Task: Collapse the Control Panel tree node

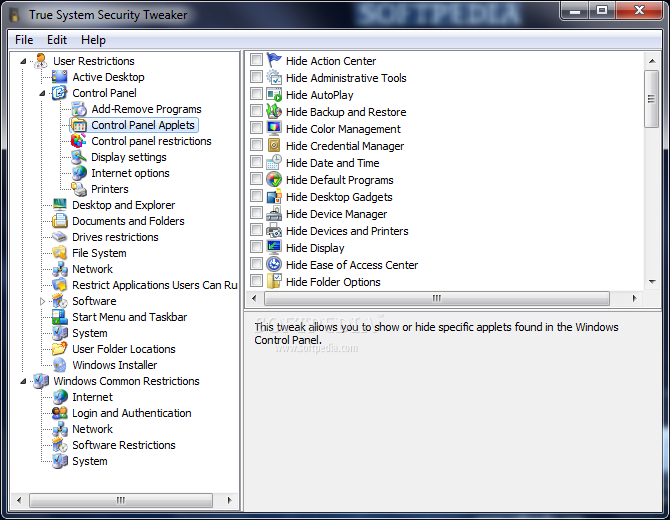Action: pyautogui.click(x=42, y=93)
